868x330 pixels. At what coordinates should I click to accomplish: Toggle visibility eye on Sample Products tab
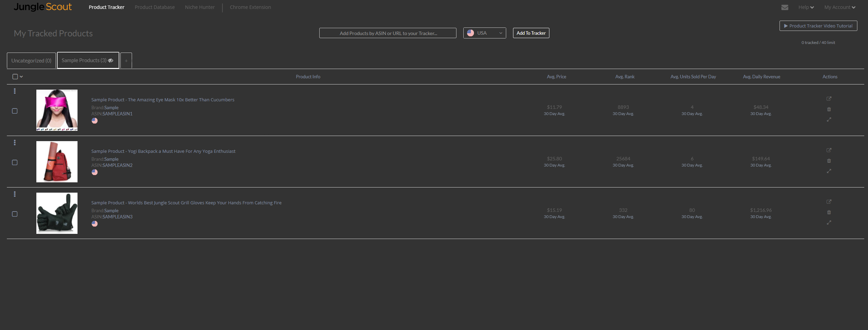pos(110,60)
